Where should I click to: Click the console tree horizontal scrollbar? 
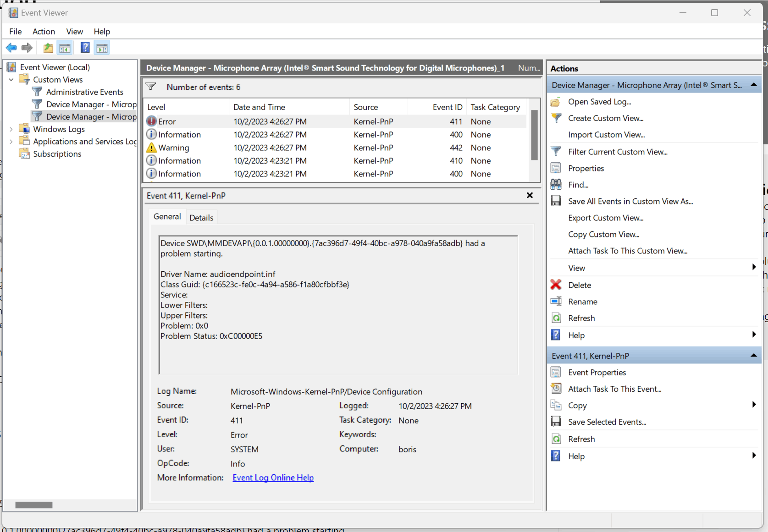pos(34,505)
